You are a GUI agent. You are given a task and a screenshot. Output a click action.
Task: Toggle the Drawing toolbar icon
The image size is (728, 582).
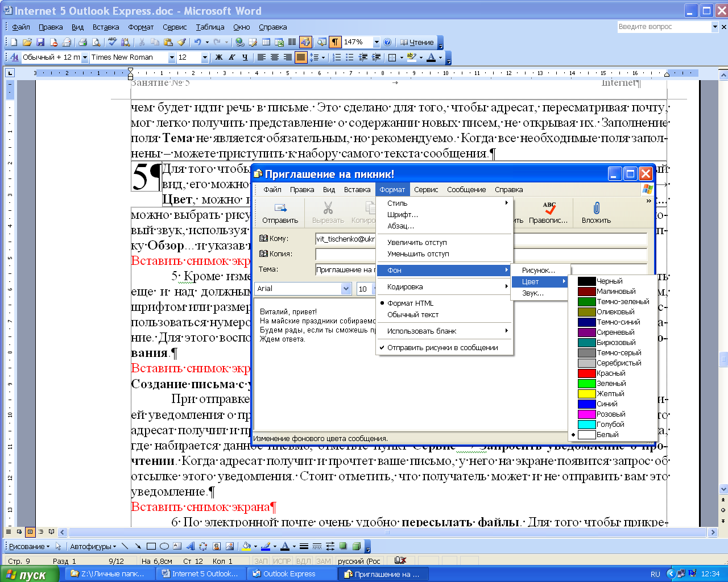[305, 42]
